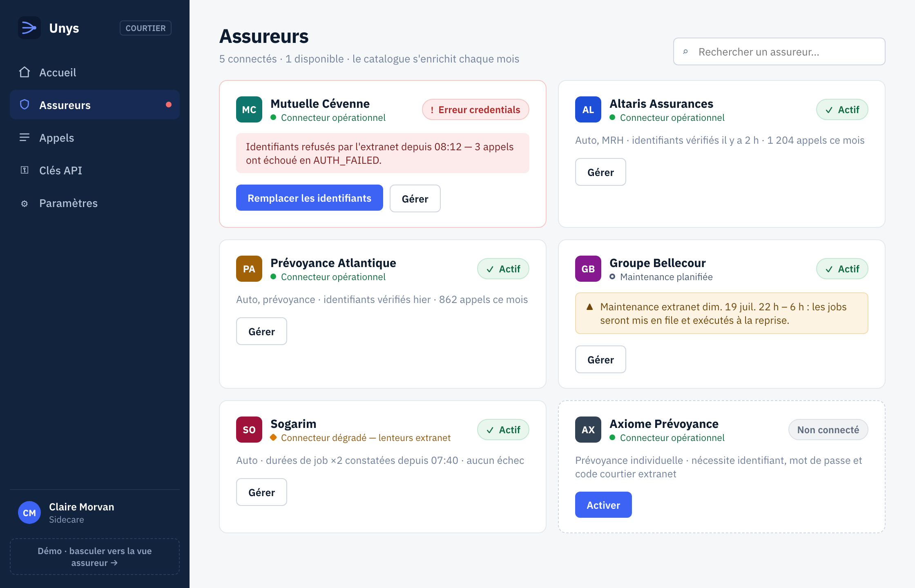Click the maintenance ring icon on Groupe Bellecour
The height and width of the screenshot is (588, 915).
pyautogui.click(x=612, y=276)
